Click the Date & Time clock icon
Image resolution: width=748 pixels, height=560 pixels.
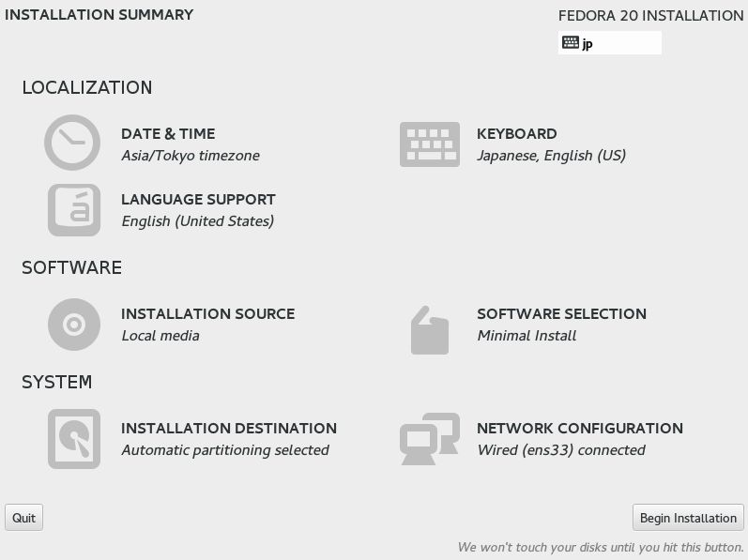point(72,143)
